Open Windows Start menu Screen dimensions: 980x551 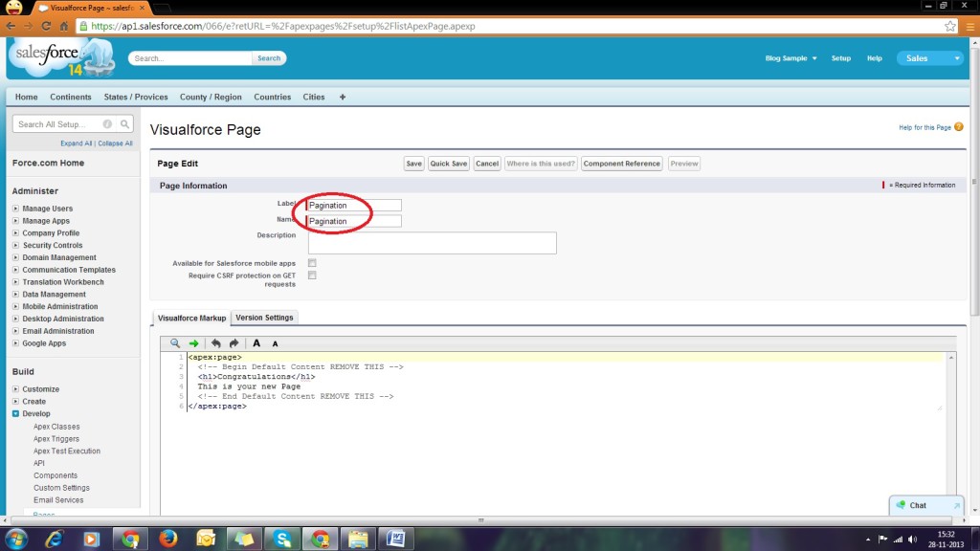pos(15,539)
